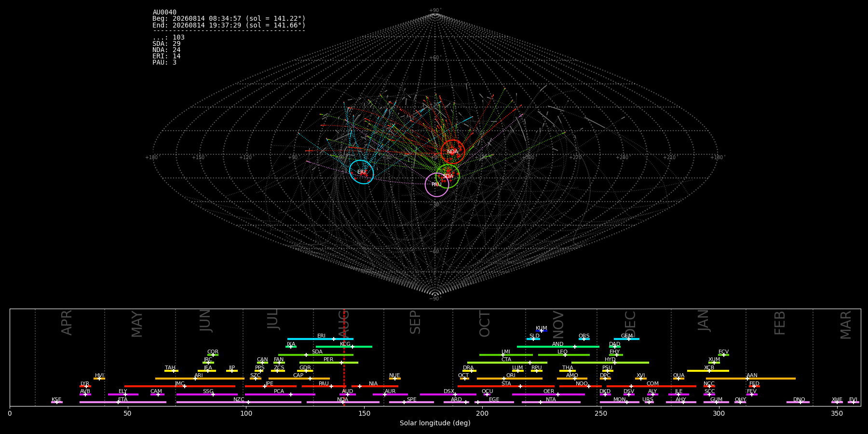Select the QUA shower label
The height and width of the screenshot is (434, 868).
[678, 375]
